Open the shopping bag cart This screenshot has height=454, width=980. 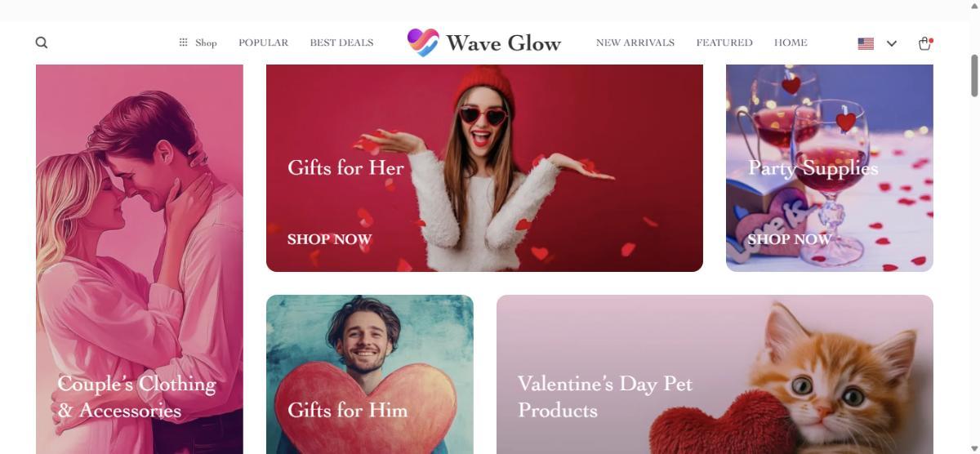(x=924, y=43)
